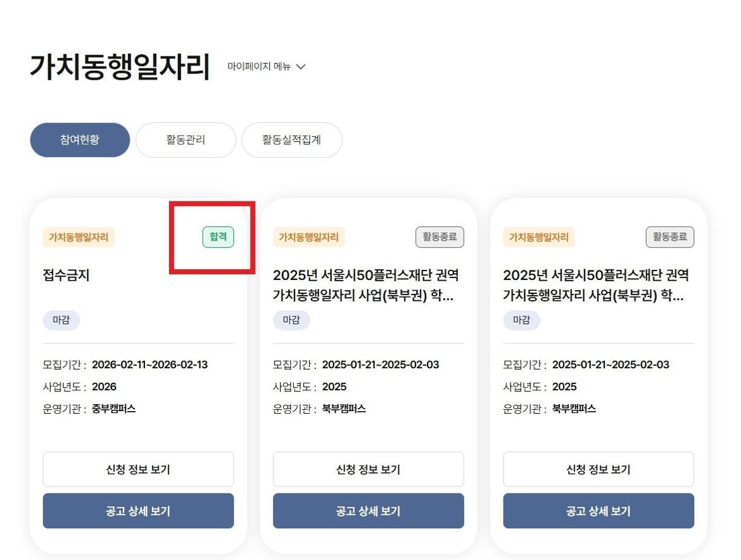Click the large 가치동행일자리 page heading

click(120, 67)
